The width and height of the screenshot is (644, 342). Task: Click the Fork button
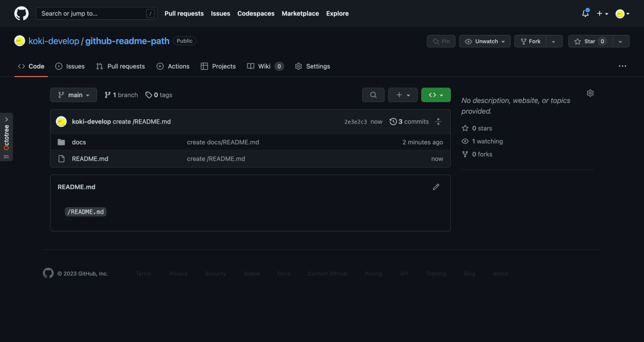(x=530, y=41)
